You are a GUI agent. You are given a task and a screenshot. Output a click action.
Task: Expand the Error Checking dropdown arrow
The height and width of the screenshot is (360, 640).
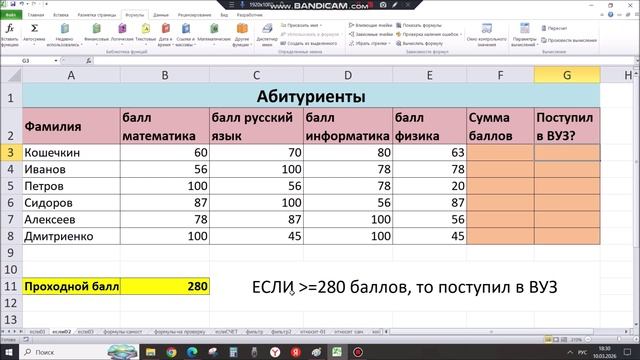point(461,34)
